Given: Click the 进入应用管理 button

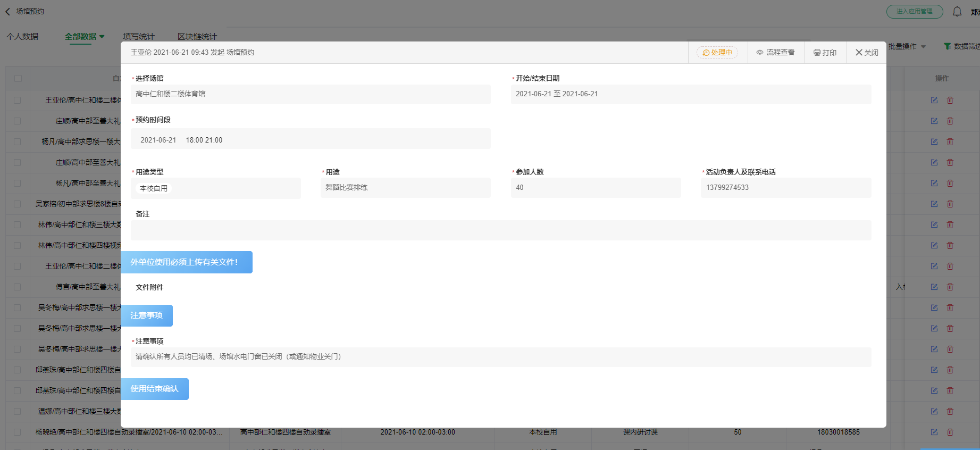Looking at the screenshot, I should (x=914, y=11).
